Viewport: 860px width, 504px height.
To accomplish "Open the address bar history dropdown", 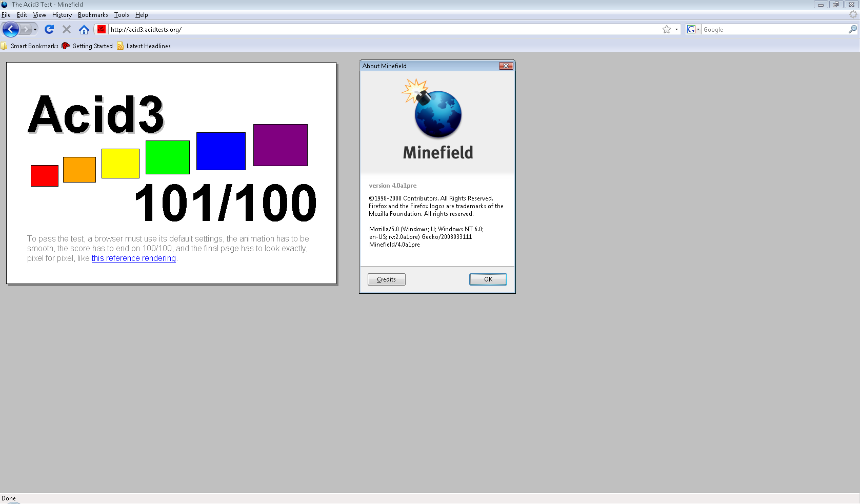I will pyautogui.click(x=676, y=30).
